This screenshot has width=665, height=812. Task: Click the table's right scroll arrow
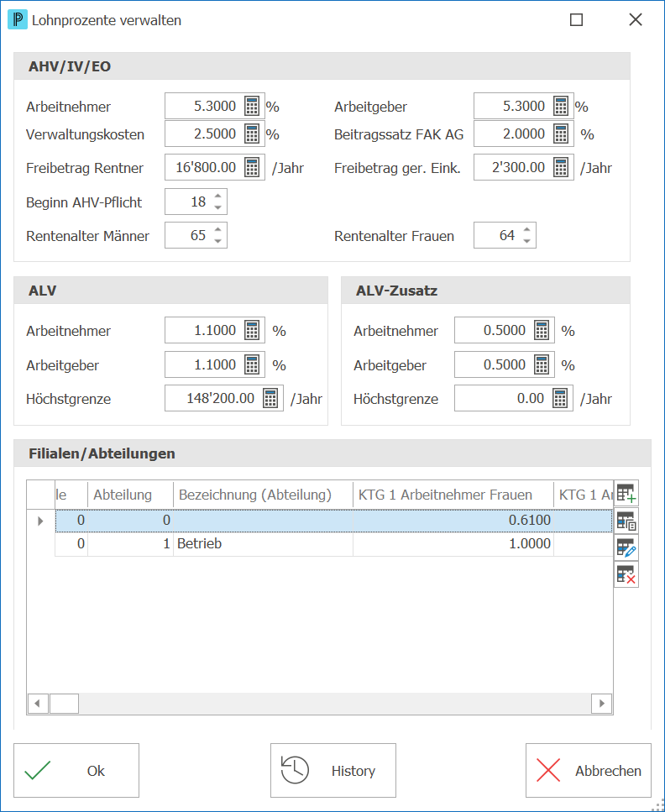click(x=601, y=703)
